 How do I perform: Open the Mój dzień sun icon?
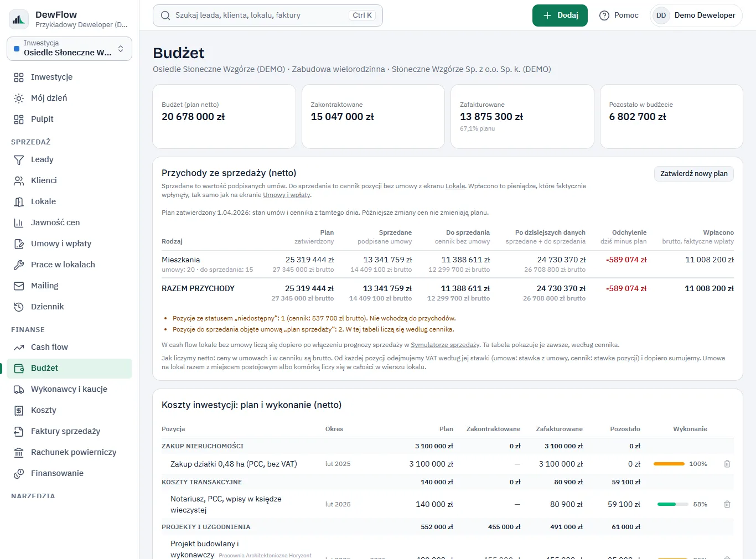coord(19,98)
